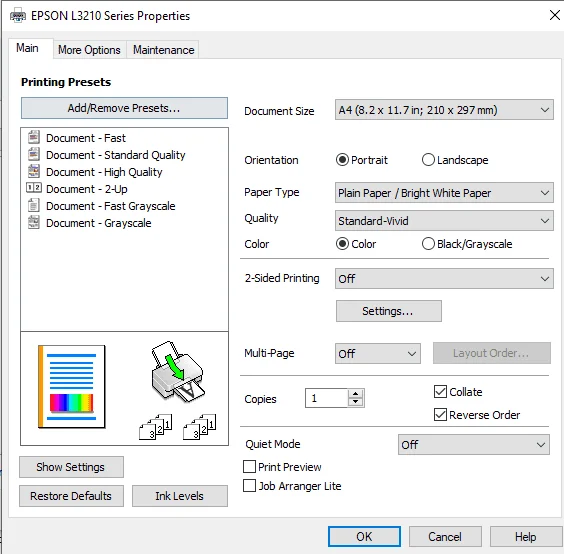Screen dimensions: 564x554
Task: Open the Multi-Page dropdown
Action: point(378,353)
